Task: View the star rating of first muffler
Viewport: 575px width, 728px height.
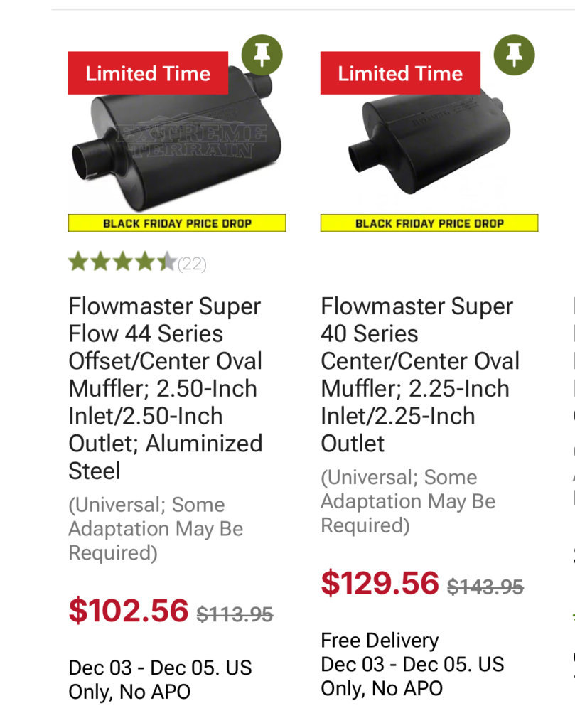Action: 122,262
